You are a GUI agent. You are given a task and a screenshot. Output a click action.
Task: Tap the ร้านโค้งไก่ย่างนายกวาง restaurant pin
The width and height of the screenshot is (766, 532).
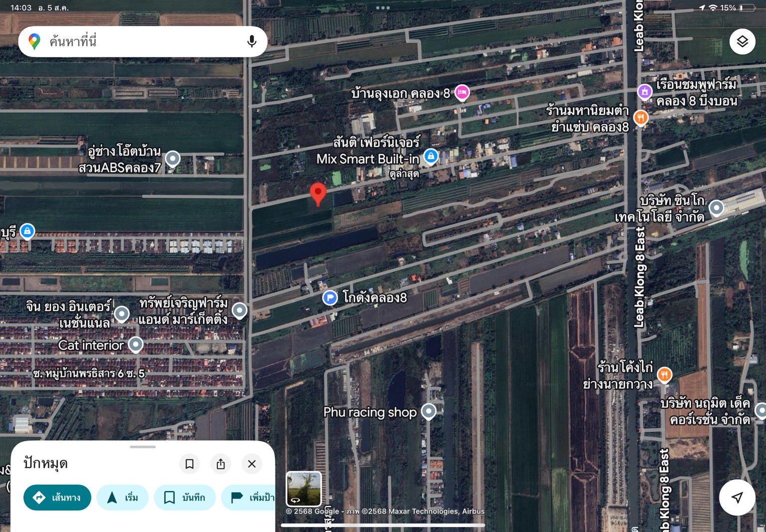pyautogui.click(x=664, y=374)
